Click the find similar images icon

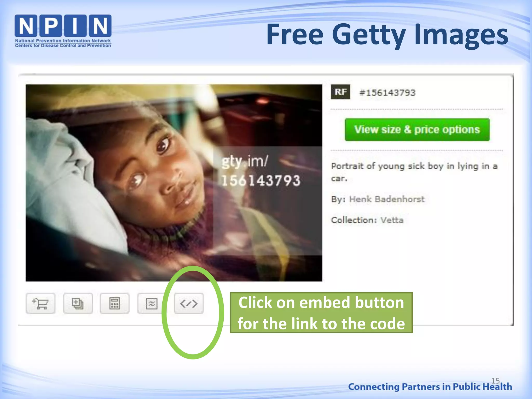tap(151, 303)
